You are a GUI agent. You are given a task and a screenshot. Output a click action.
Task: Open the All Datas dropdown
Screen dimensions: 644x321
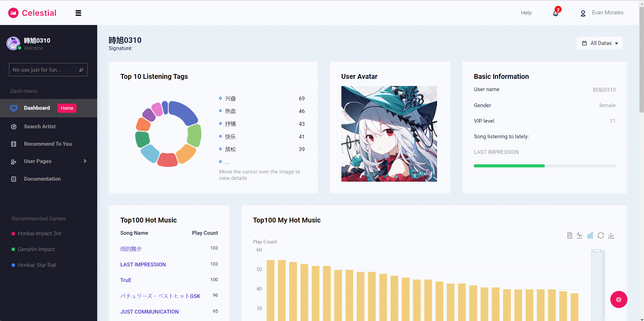pyautogui.click(x=600, y=43)
